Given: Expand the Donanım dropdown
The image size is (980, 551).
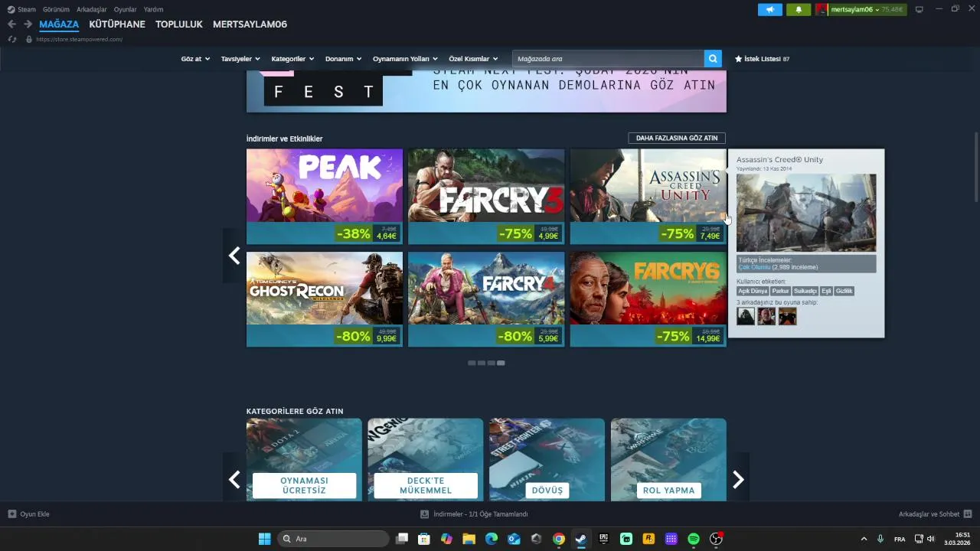Looking at the screenshot, I should click(x=343, y=59).
